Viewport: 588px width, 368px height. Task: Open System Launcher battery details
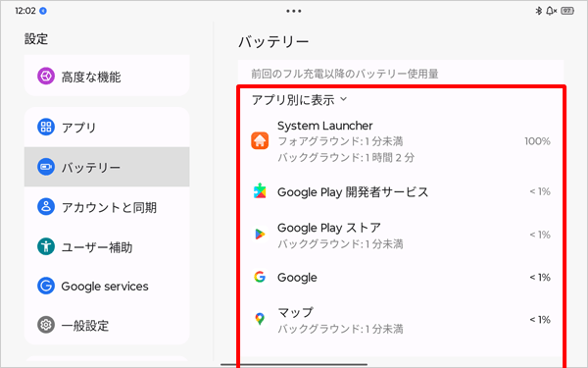click(x=401, y=141)
